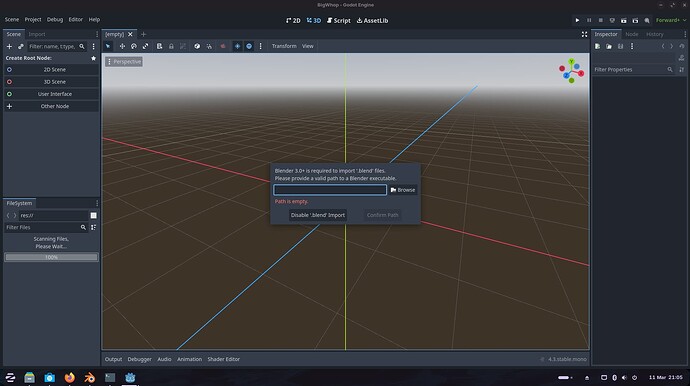Pause the running project

[589, 20]
